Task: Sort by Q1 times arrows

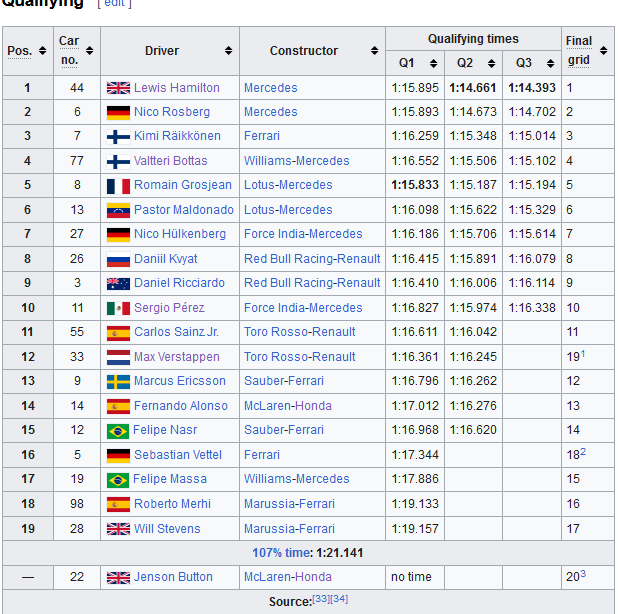Action: (x=434, y=63)
